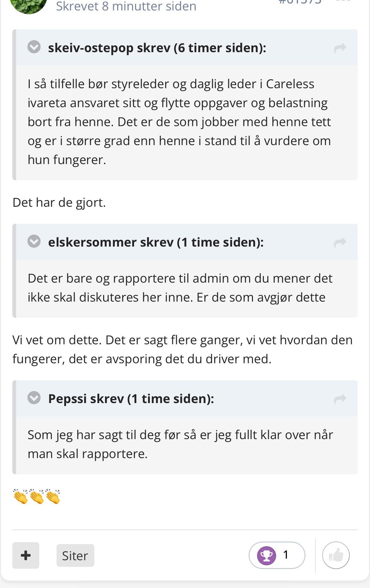Screen dimensions: 370x588
Task: Jump to Pepssi's original post arrow
Action: pyautogui.click(x=340, y=399)
